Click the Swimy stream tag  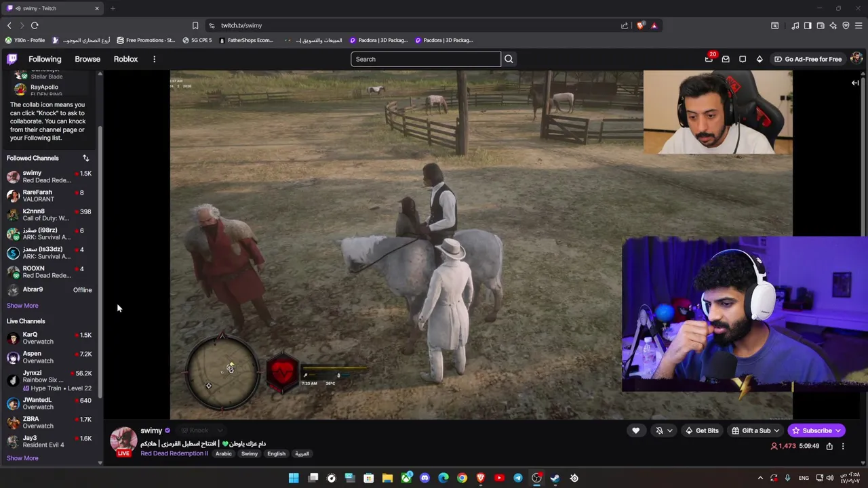pyautogui.click(x=250, y=453)
